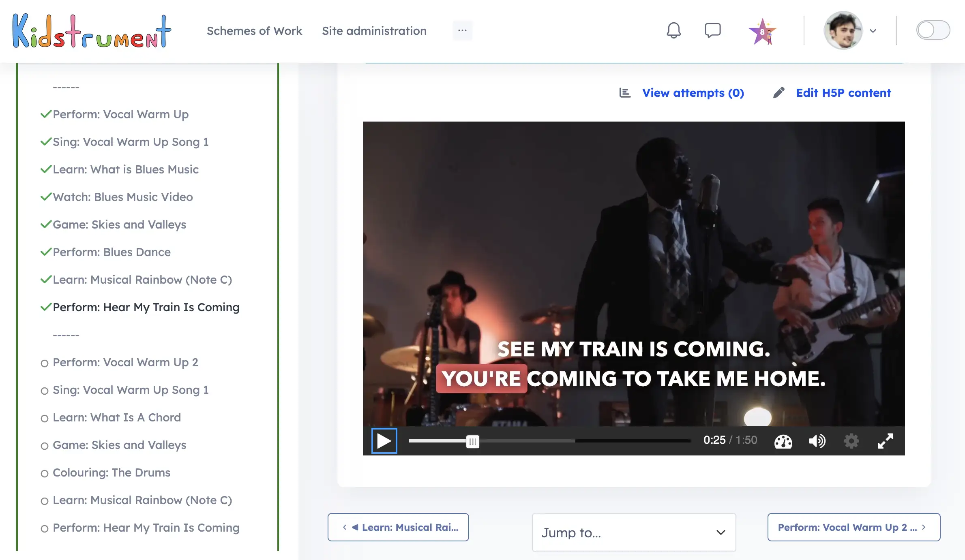Edit H5P content

point(843,93)
